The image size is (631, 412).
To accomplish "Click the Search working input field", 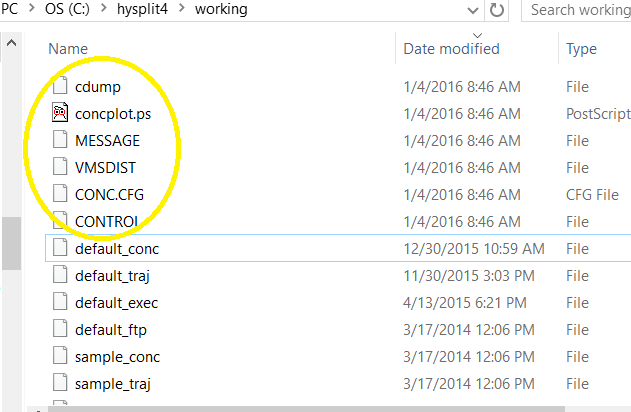I will 580,10.
